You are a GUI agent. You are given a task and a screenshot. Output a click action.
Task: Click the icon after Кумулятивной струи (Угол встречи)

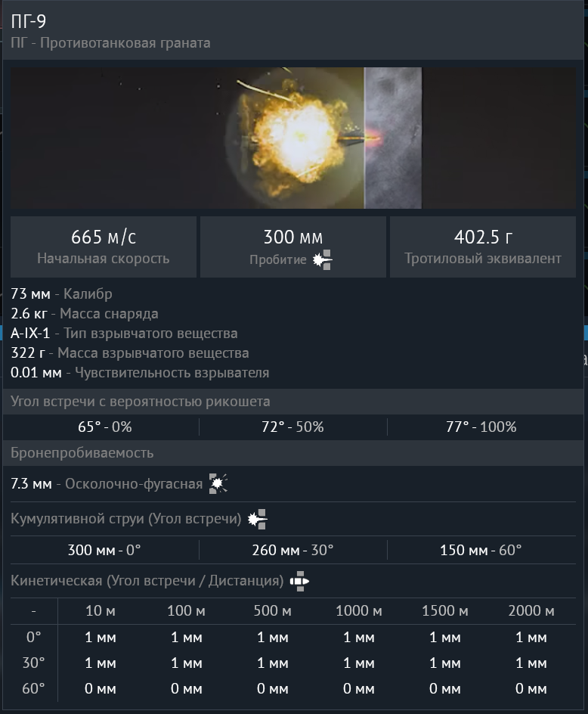click(258, 519)
